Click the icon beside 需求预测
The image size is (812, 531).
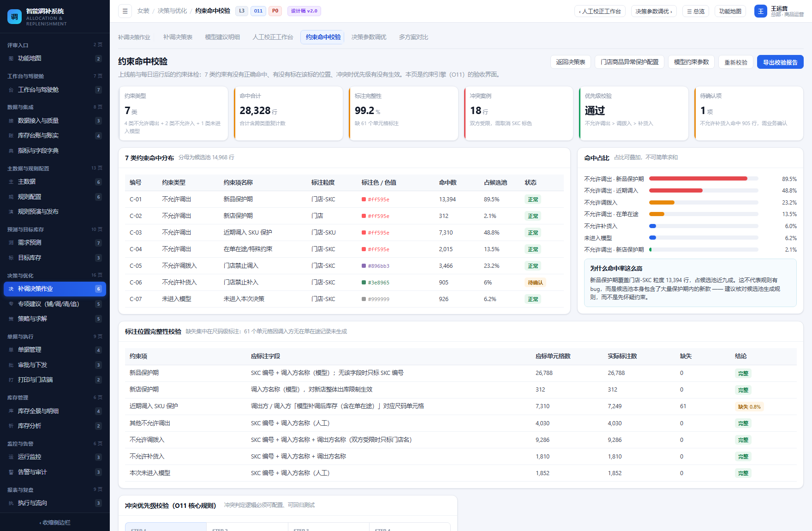point(11,243)
